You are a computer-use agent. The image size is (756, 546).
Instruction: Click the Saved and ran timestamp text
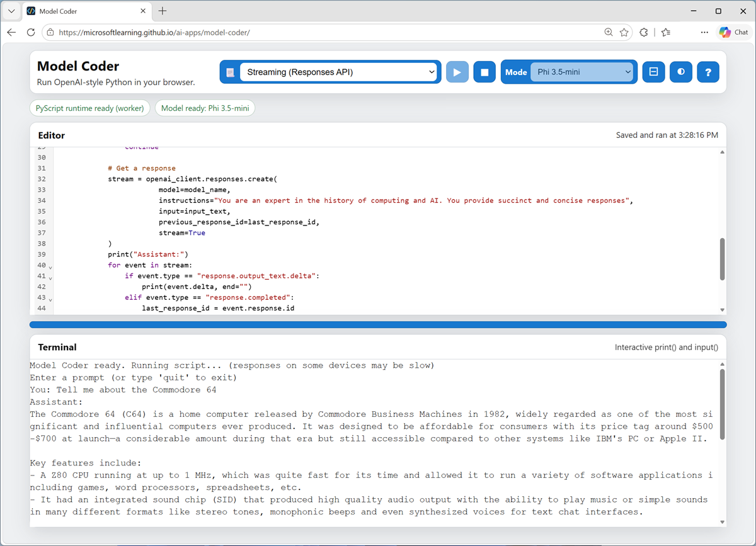pos(667,135)
